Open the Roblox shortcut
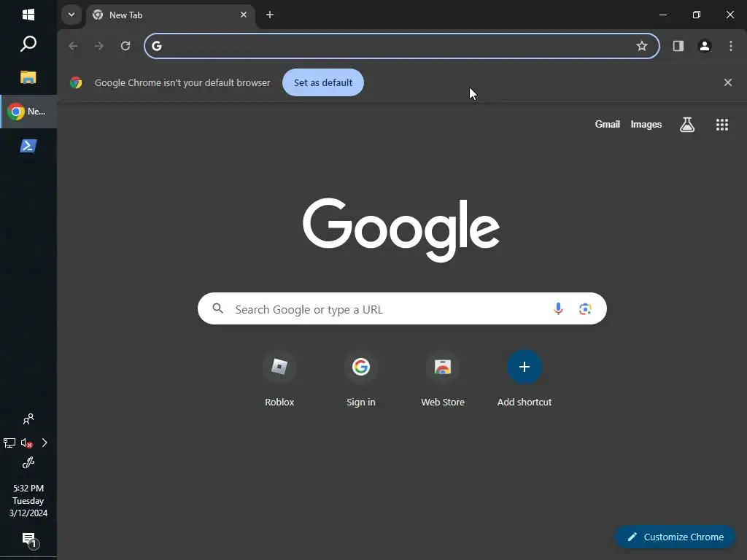Screen dimensions: 747x560 point(279,378)
